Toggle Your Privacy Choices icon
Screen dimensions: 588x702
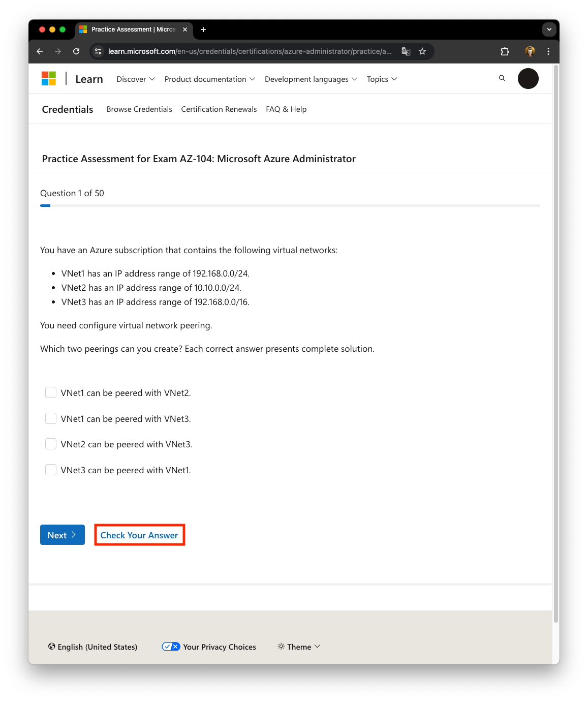[x=171, y=647]
